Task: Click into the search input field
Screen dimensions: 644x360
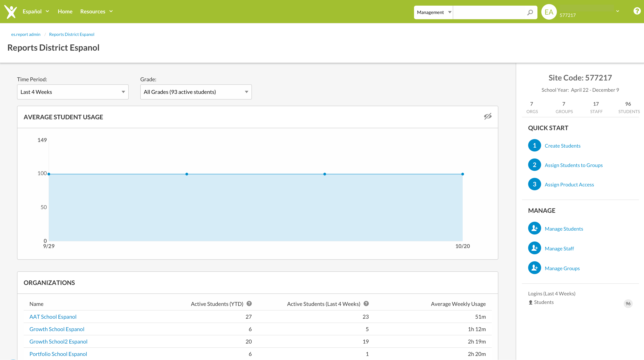Action: tap(489, 12)
